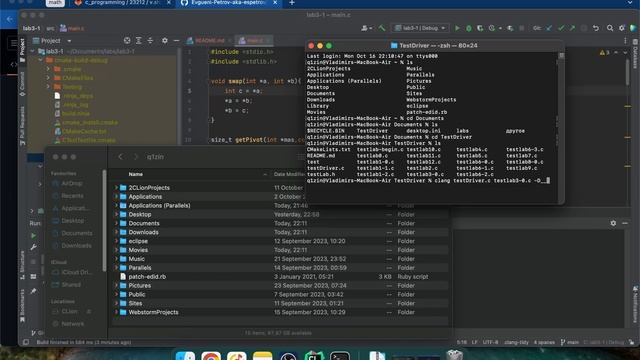Screen dimensions: 640x360
Task: Run the lab3-1 configuration in CLion
Action: point(457,28)
